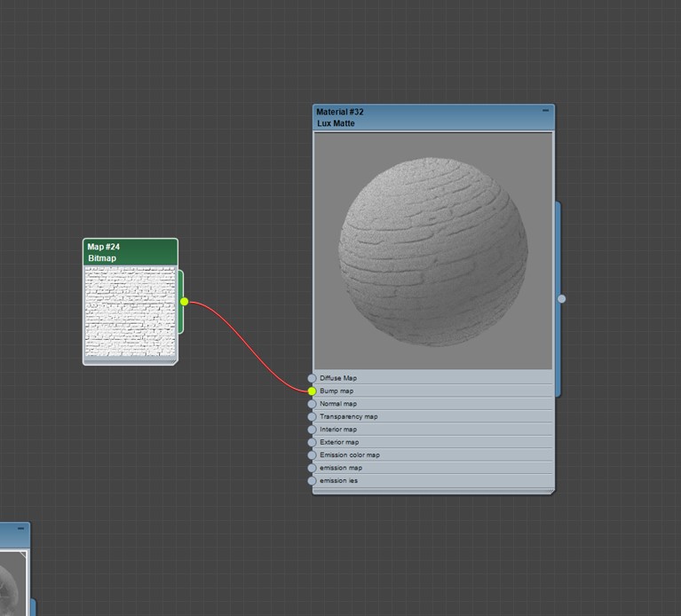Click Material #32 node's output socket

click(561, 299)
